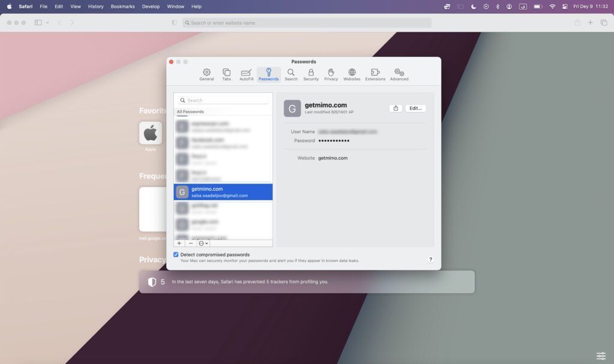Click the Safari toolbar Share button
The height and width of the screenshot is (364, 614).
(x=577, y=23)
